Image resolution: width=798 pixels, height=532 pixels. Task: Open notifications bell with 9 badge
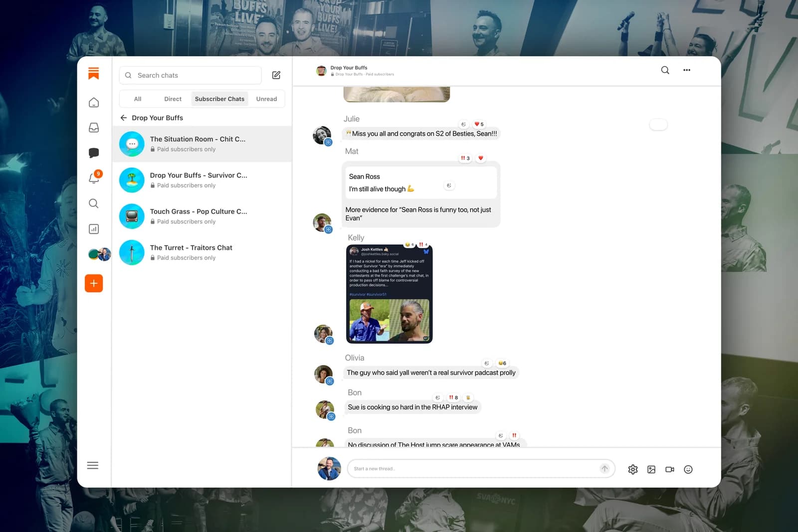coord(94,177)
